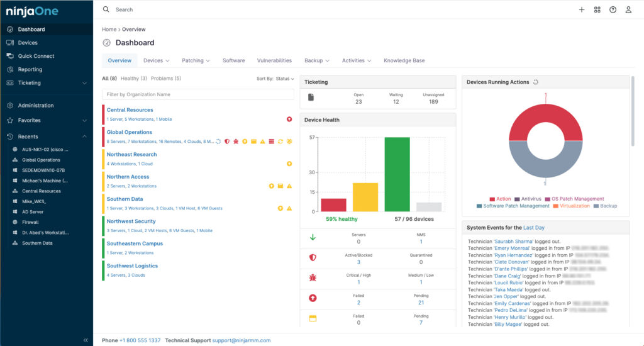Image resolution: width=644 pixels, height=346 pixels.
Task: Change the Last Day events period
Action: (x=533, y=228)
